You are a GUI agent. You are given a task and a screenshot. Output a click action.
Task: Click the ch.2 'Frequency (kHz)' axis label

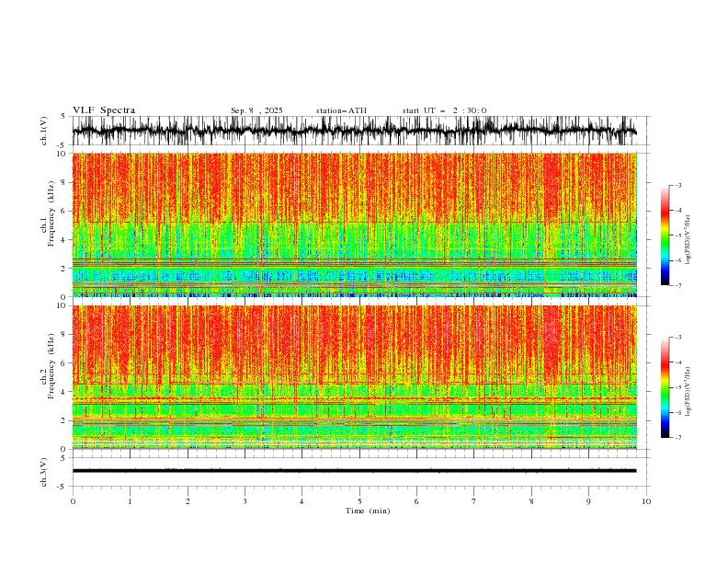click(x=51, y=366)
